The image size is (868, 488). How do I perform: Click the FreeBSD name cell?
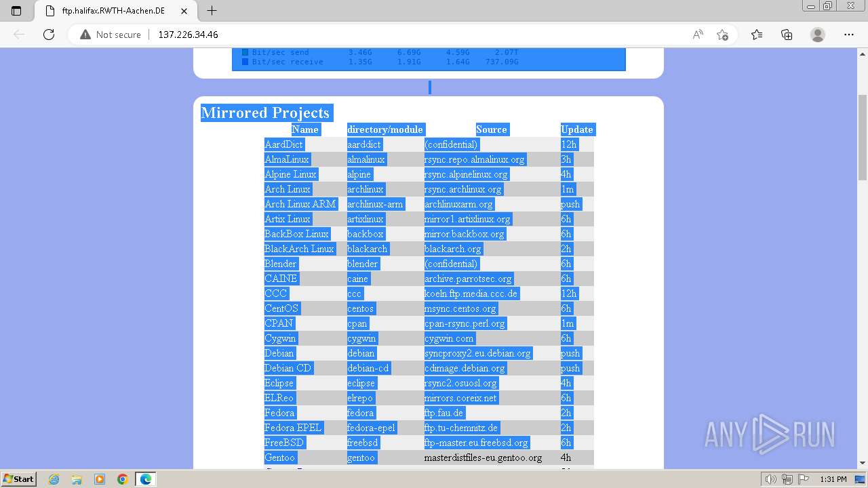point(285,443)
